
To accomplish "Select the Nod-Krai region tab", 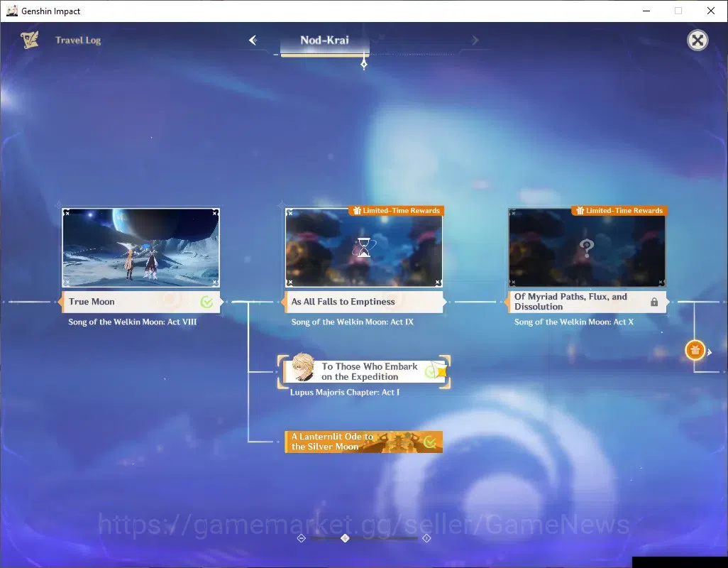I will click(x=324, y=40).
